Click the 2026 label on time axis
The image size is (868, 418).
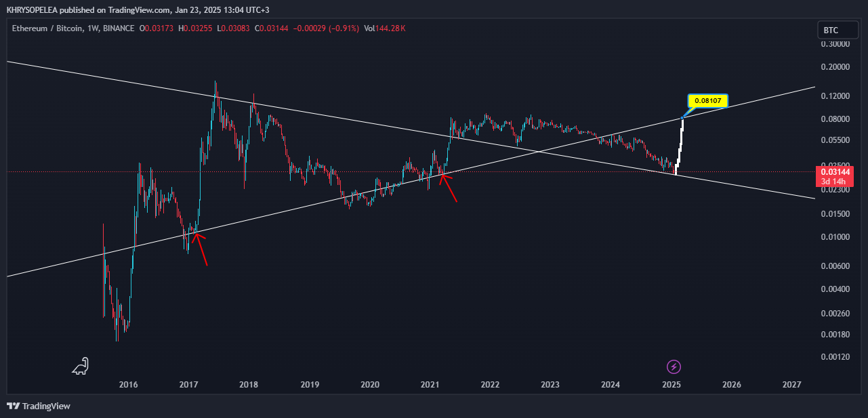coord(732,385)
